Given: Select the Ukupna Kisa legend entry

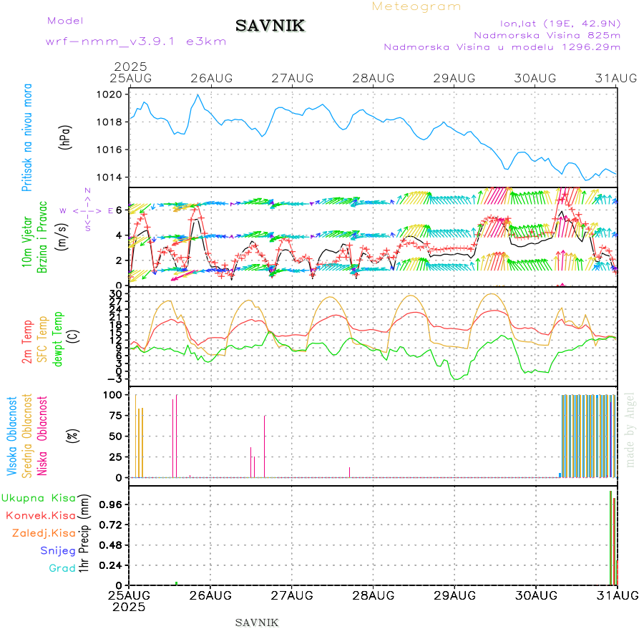Looking at the screenshot, I should (x=38, y=497).
